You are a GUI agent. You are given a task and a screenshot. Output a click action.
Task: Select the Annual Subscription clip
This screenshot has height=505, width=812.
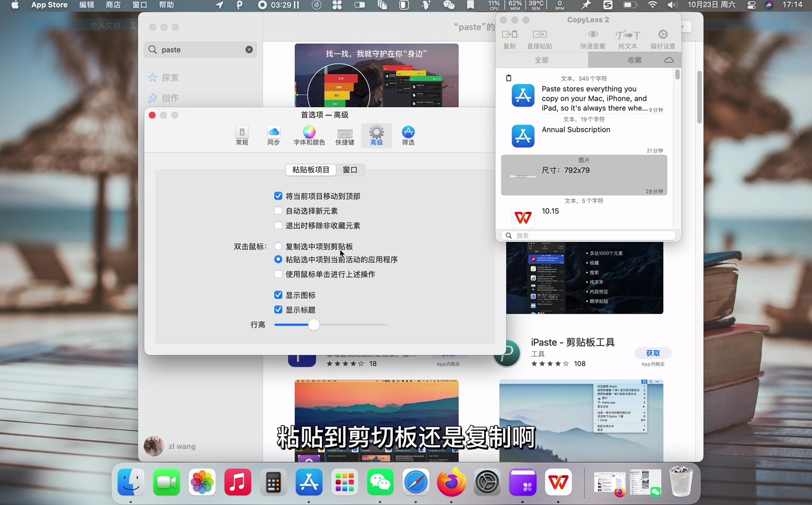pos(584,135)
